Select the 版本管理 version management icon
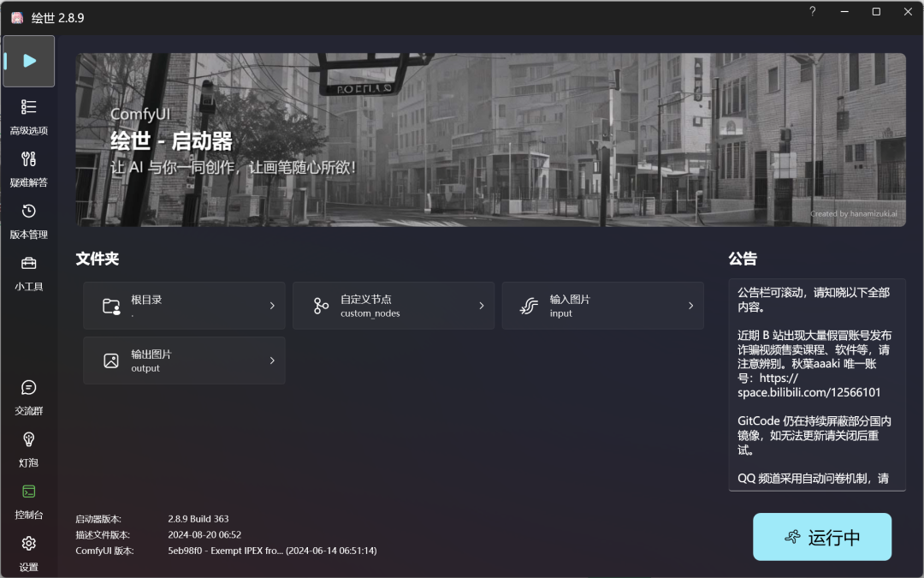This screenshot has height=578, width=924. coord(28,219)
